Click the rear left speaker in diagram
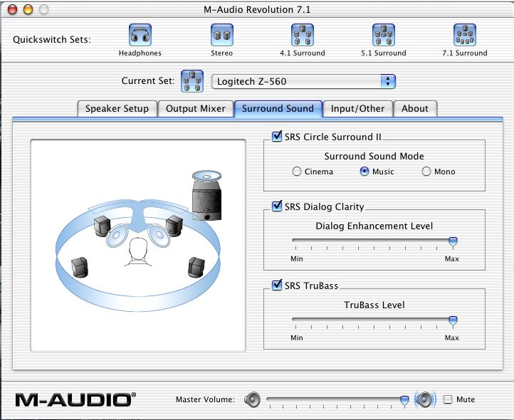514x420 pixels. point(80,267)
